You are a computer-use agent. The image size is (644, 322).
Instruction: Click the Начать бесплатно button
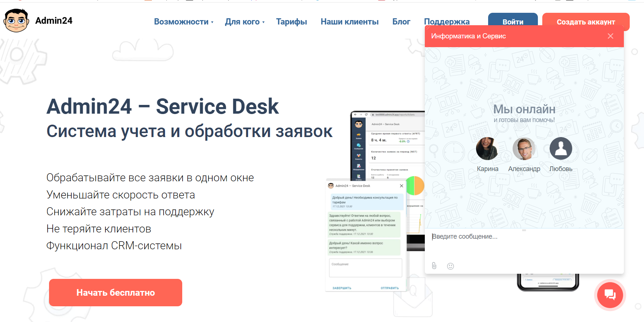pos(116,292)
